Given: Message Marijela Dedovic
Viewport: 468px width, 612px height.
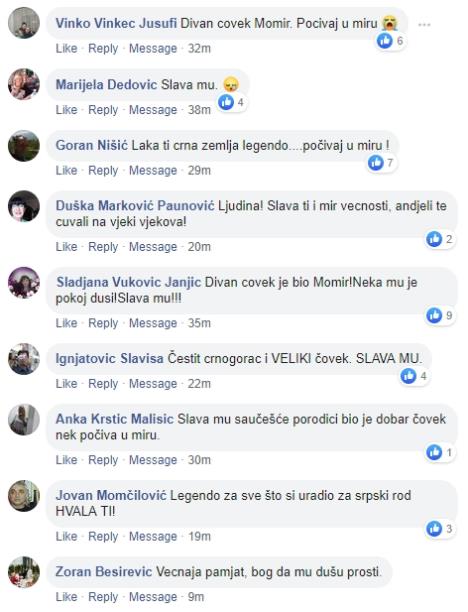Looking at the screenshot, I should tap(153, 110).
